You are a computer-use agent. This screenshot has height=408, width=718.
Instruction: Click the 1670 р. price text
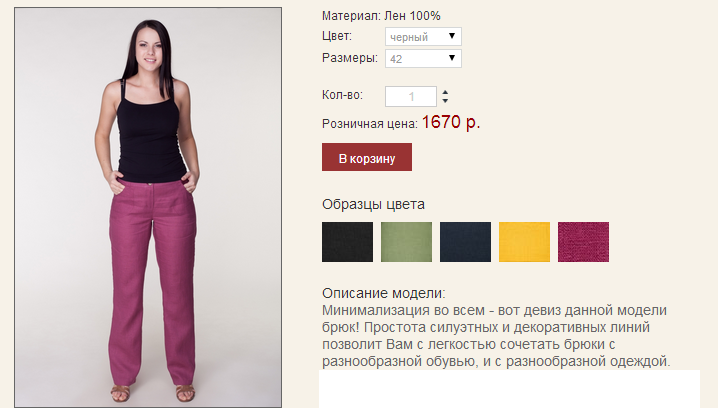[x=451, y=122]
